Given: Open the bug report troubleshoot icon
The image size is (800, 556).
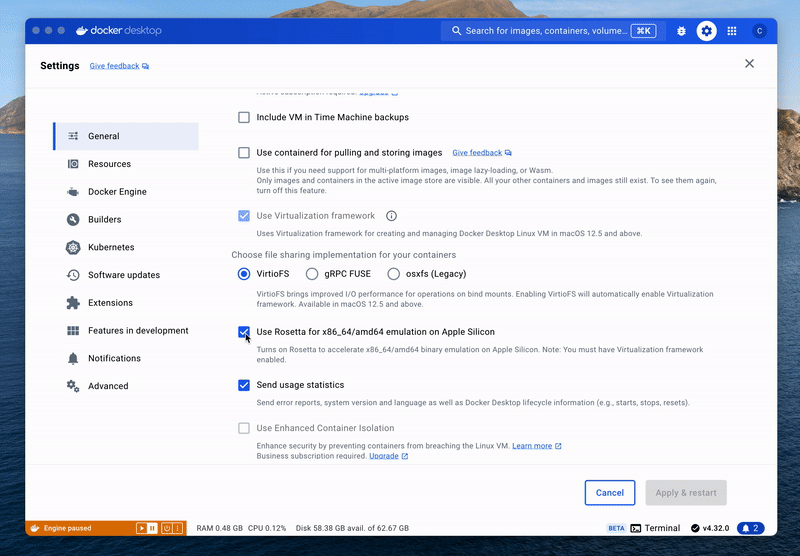Looking at the screenshot, I should point(681,31).
